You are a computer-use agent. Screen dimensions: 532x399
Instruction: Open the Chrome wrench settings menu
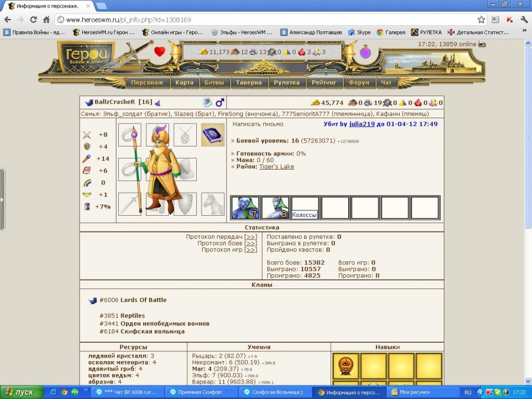point(524,20)
